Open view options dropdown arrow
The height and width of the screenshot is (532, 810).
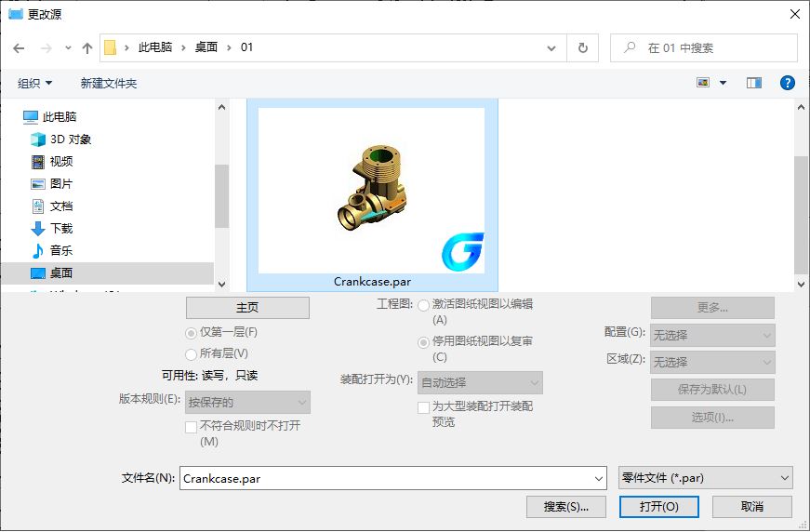coord(724,83)
